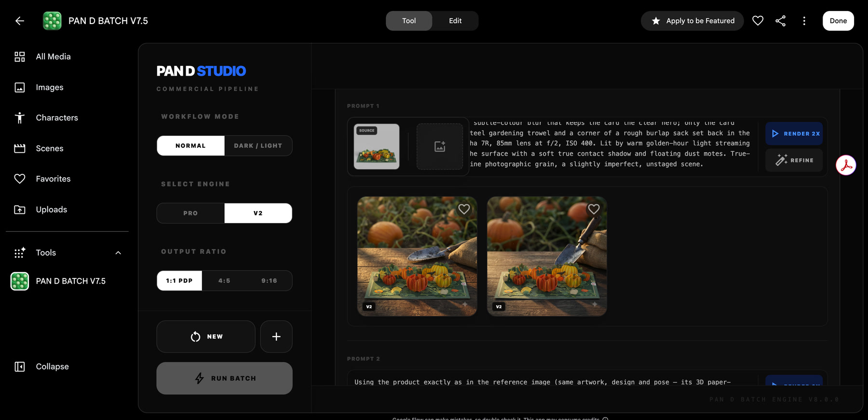
Task: Click RENDER 2X for Prompt 1
Action: 794,133
